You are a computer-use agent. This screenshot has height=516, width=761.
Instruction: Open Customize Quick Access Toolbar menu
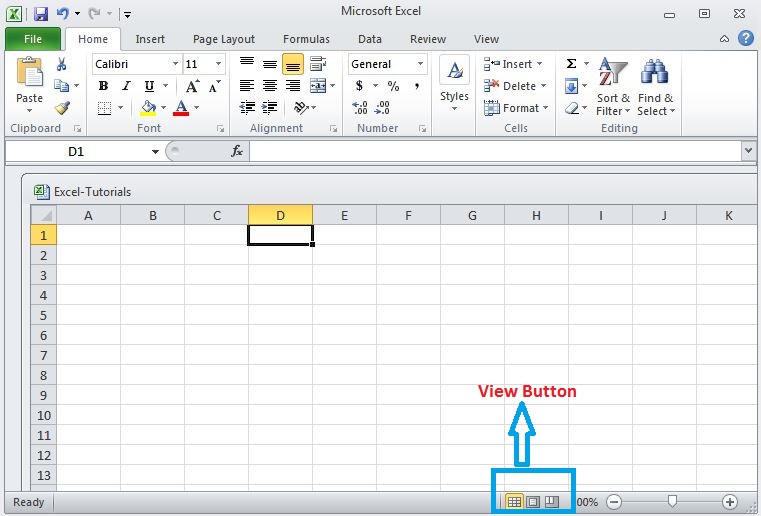coord(127,15)
